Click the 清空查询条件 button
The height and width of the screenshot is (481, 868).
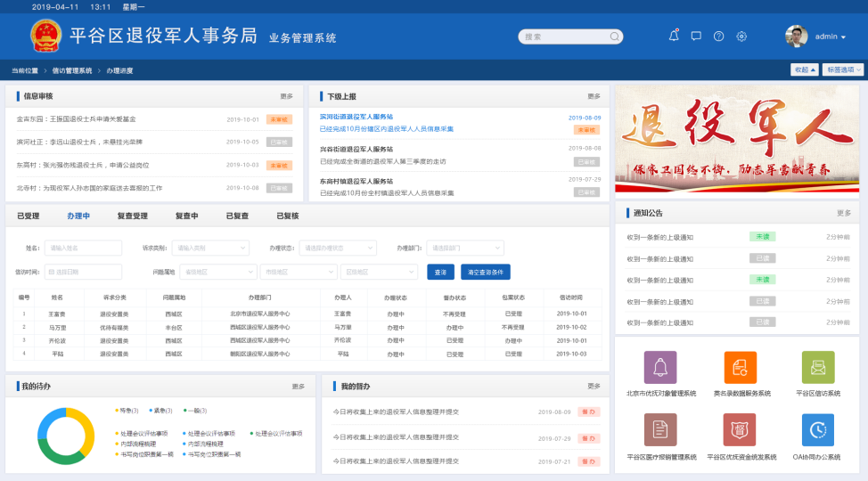[485, 272]
